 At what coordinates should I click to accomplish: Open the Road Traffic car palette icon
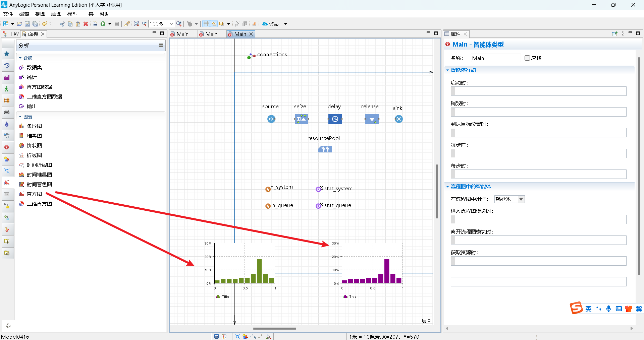point(7,112)
